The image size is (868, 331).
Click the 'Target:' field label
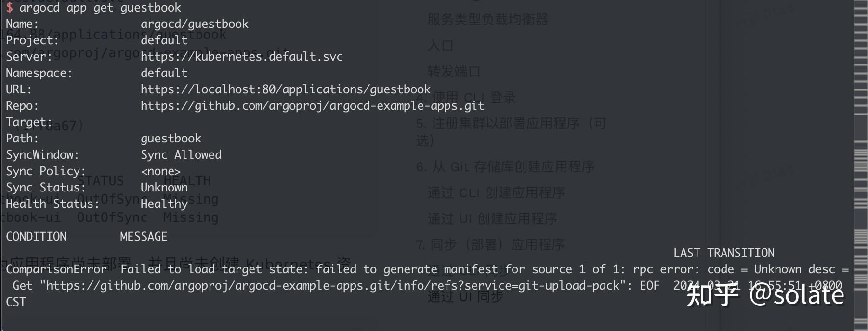pos(29,122)
